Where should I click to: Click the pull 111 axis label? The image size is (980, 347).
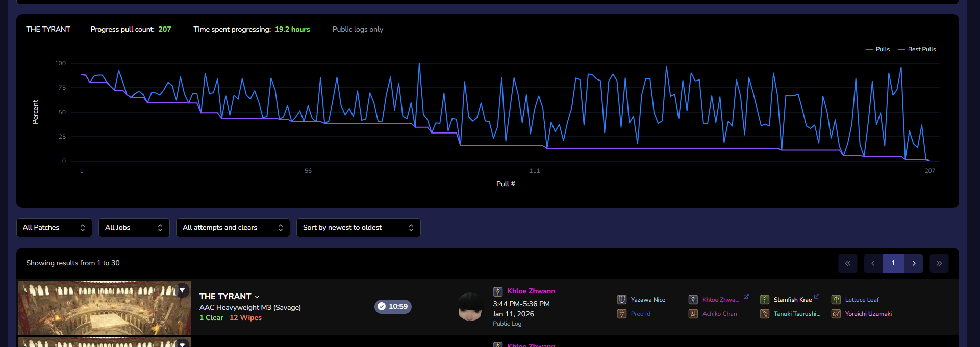click(535, 171)
